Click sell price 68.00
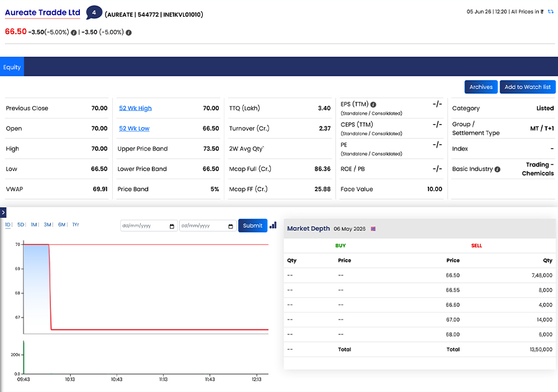This screenshot has height=392, width=558. pyautogui.click(x=453, y=335)
